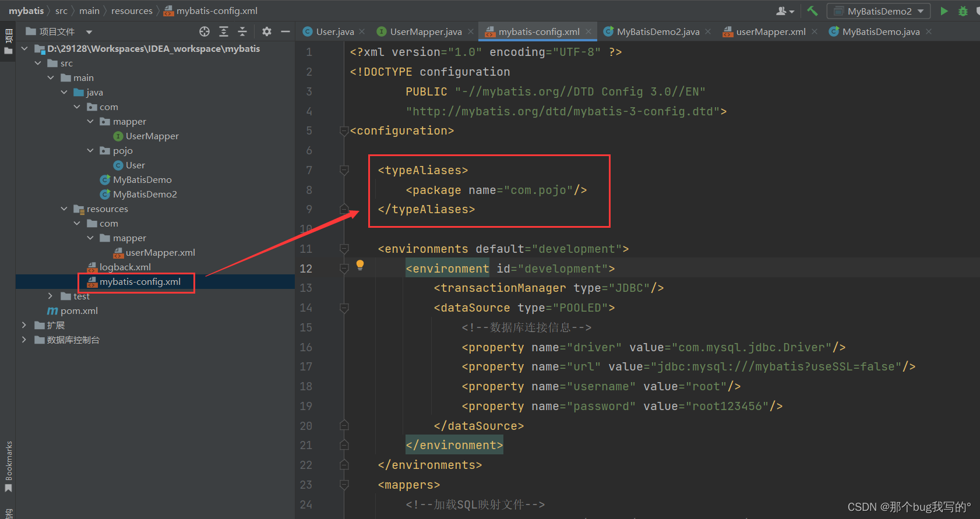Click line number 16 in the gutter
Viewport: 980px width, 519px height.
306,347
